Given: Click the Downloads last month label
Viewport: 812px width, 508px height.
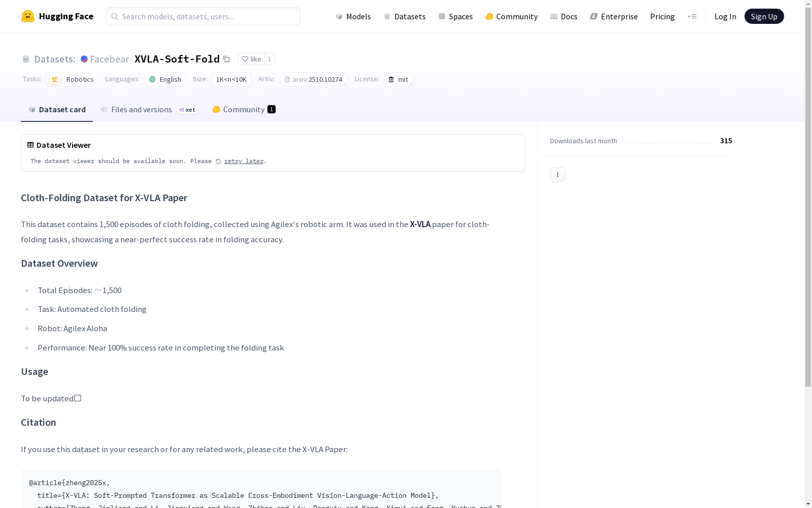Looking at the screenshot, I should click(584, 141).
